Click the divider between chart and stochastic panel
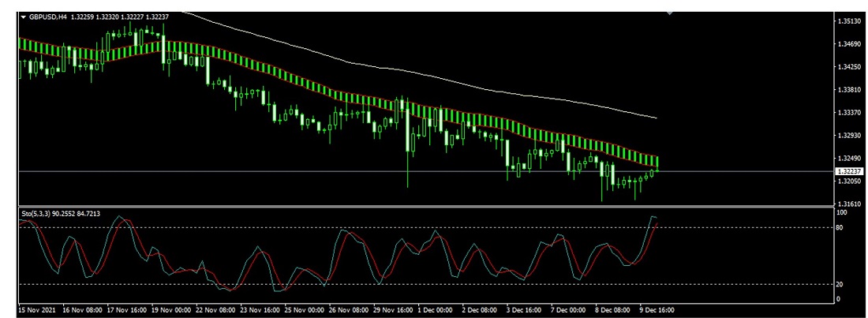Viewport: 868px width, 318px height. point(426,207)
